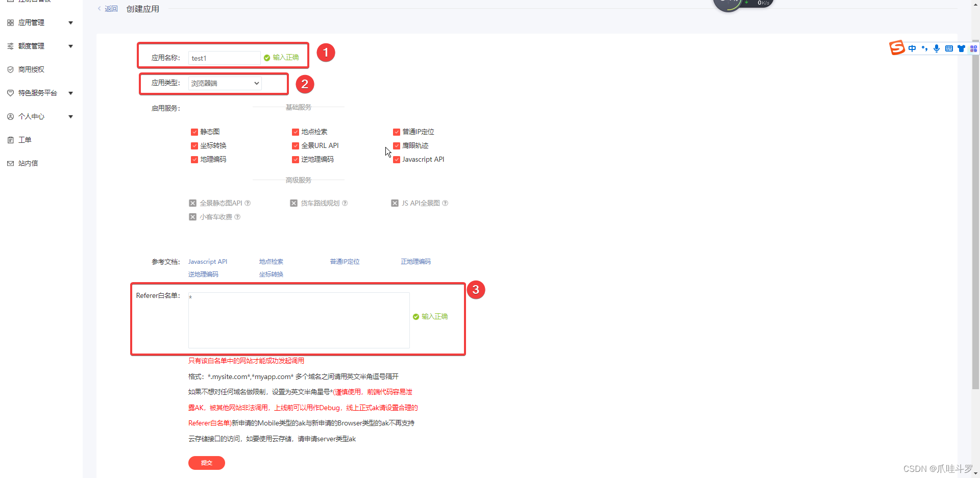
Task: Click the page vertical scrollbar
Action: 975,214
